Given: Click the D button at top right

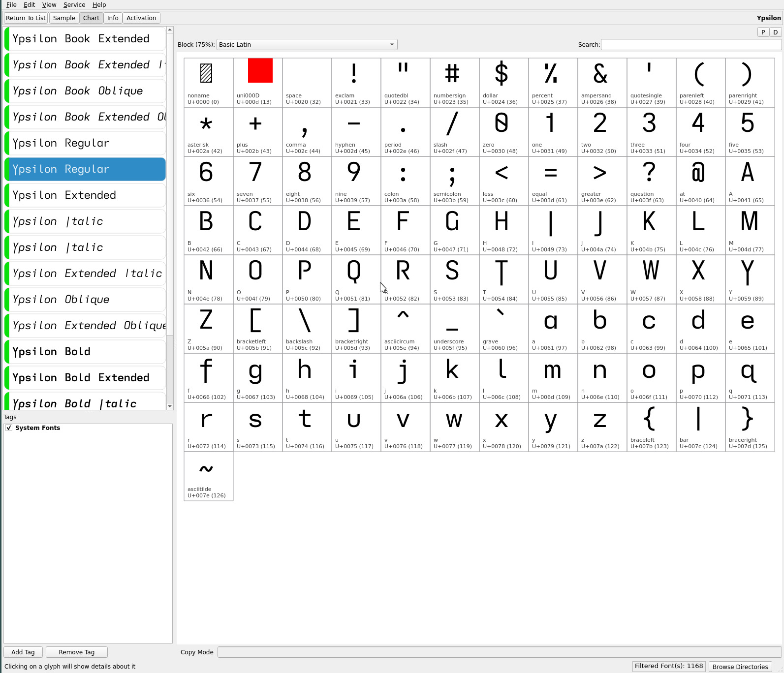Looking at the screenshot, I should 775,32.
